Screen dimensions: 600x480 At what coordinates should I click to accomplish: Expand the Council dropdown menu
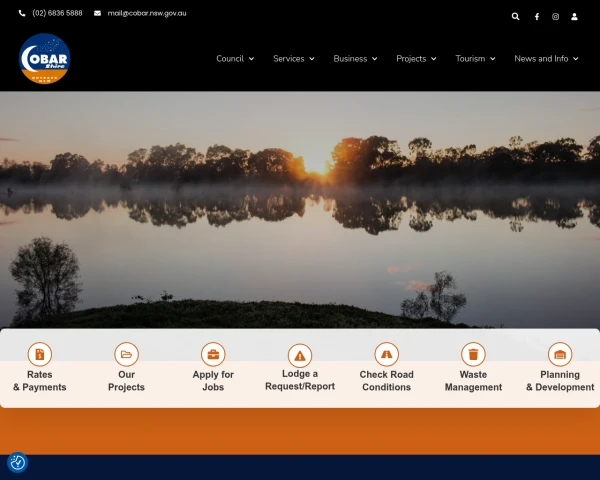(x=235, y=59)
